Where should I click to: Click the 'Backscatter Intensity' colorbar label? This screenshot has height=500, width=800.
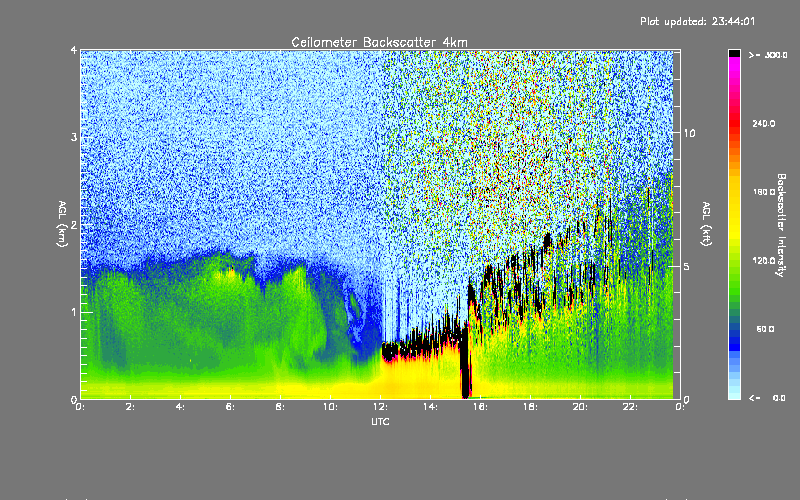click(781, 225)
